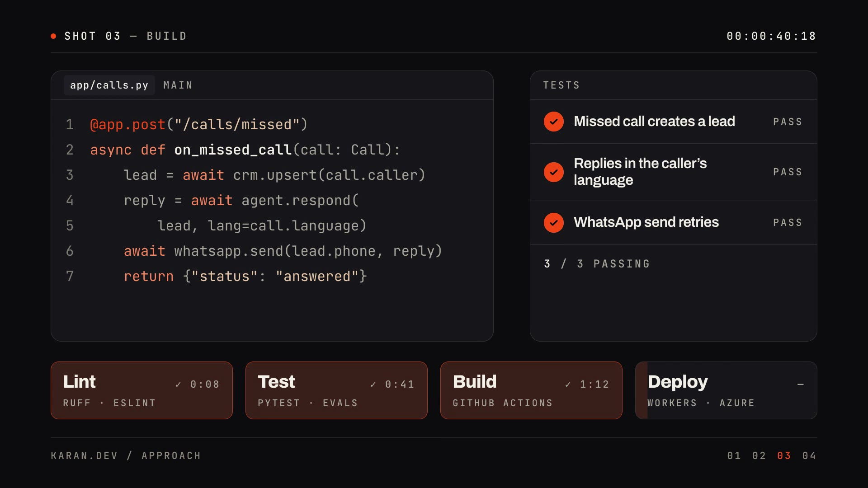
Task: Click the checkmark on the Test stage card
Action: [x=373, y=385]
